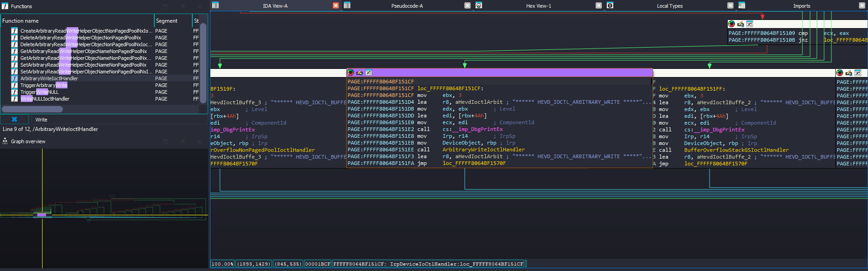Click the Write filter input field
Viewport: 868px width, 271px height.
[118, 120]
